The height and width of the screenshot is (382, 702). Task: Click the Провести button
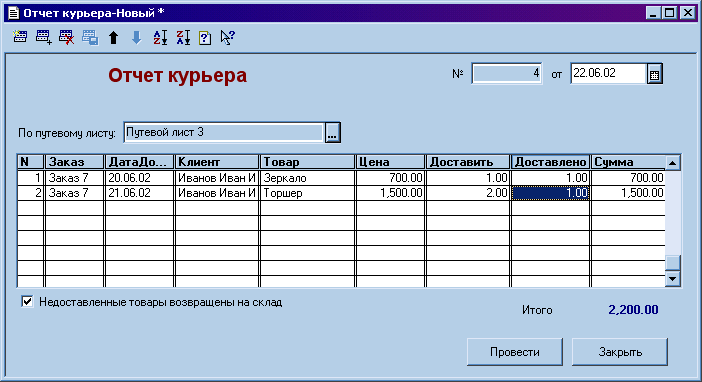[515, 352]
